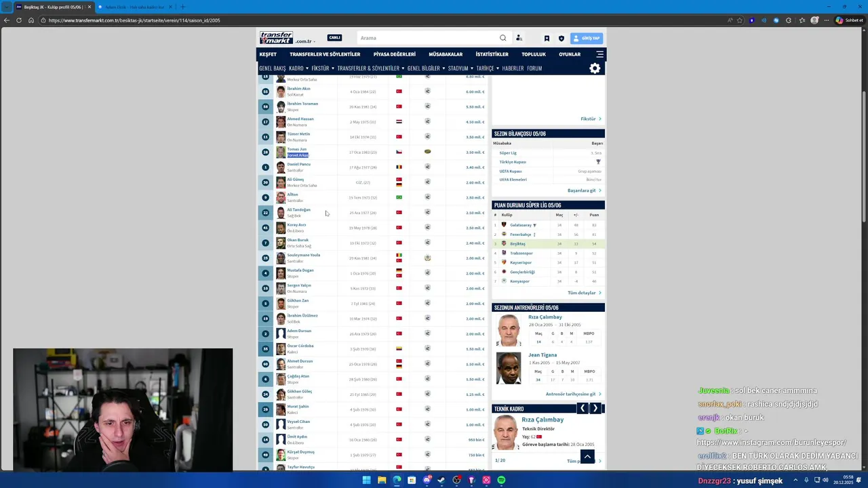868x488 pixels.
Task: Open Steam from taskbar
Action: click(441, 480)
